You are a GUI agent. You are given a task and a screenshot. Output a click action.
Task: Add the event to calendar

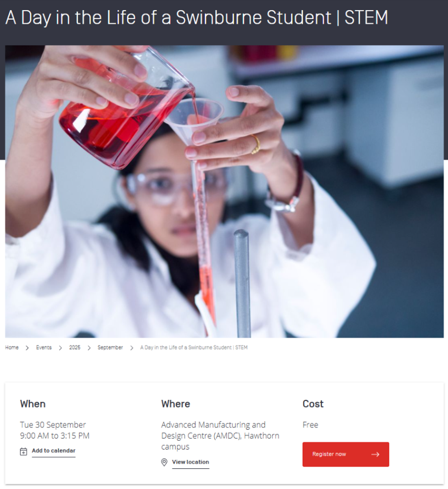click(54, 451)
